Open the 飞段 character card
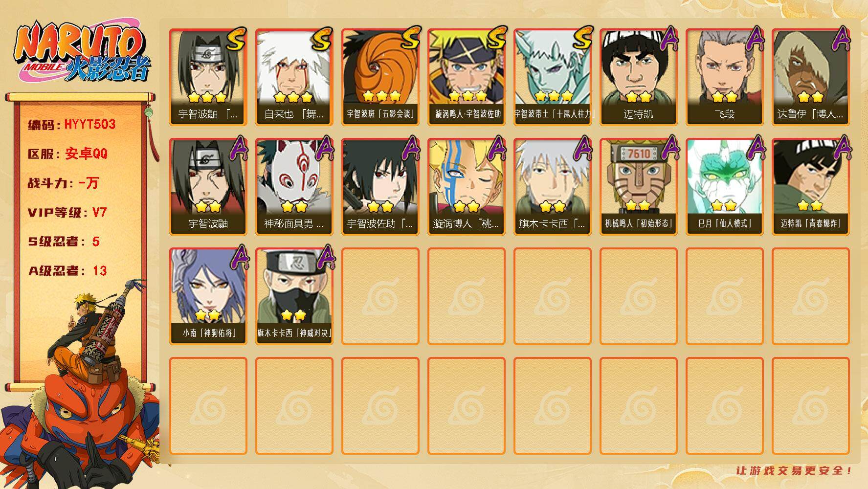Viewport: 868px width, 489px height. point(724,77)
